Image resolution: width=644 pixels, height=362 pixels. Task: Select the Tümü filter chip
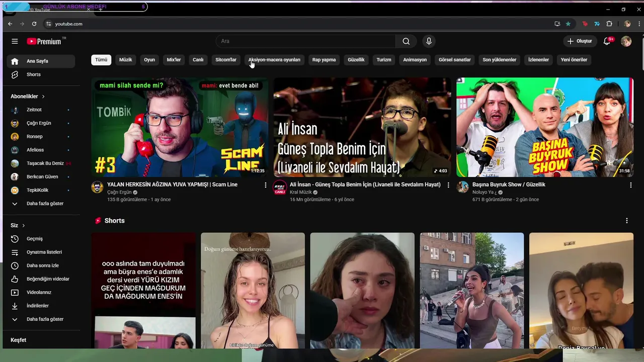101,60
